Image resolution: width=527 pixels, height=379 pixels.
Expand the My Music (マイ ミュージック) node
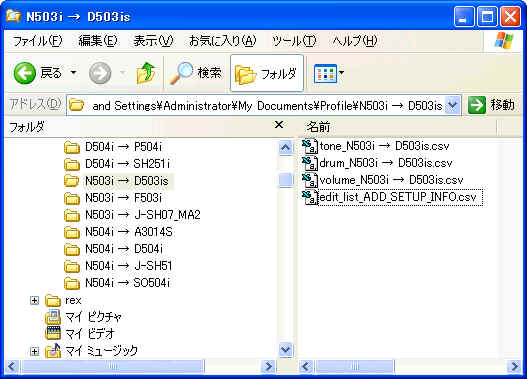pos(34,351)
